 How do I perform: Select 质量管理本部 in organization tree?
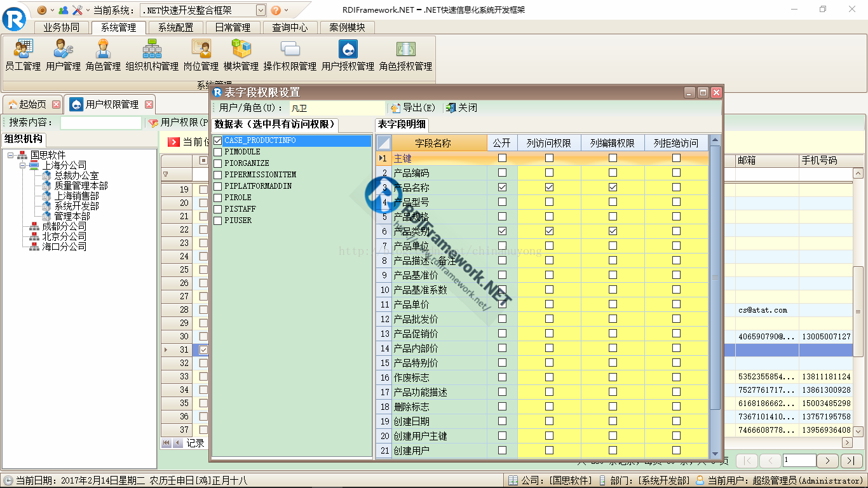click(x=81, y=186)
